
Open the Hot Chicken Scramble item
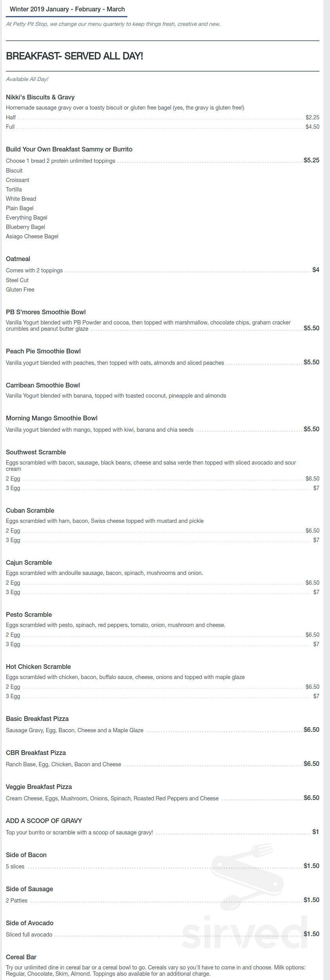click(x=38, y=667)
